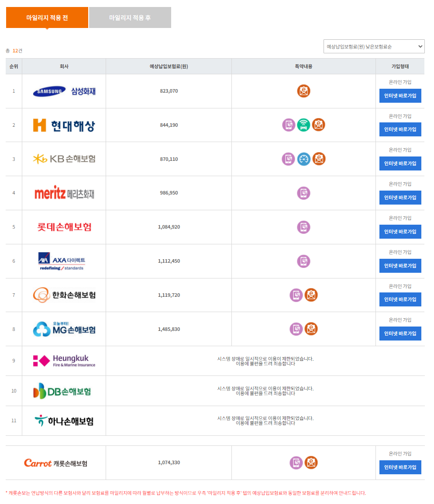This screenshot has height=504, width=434.
Task: Click the MG손해보험 company logo
Action: pos(64,329)
